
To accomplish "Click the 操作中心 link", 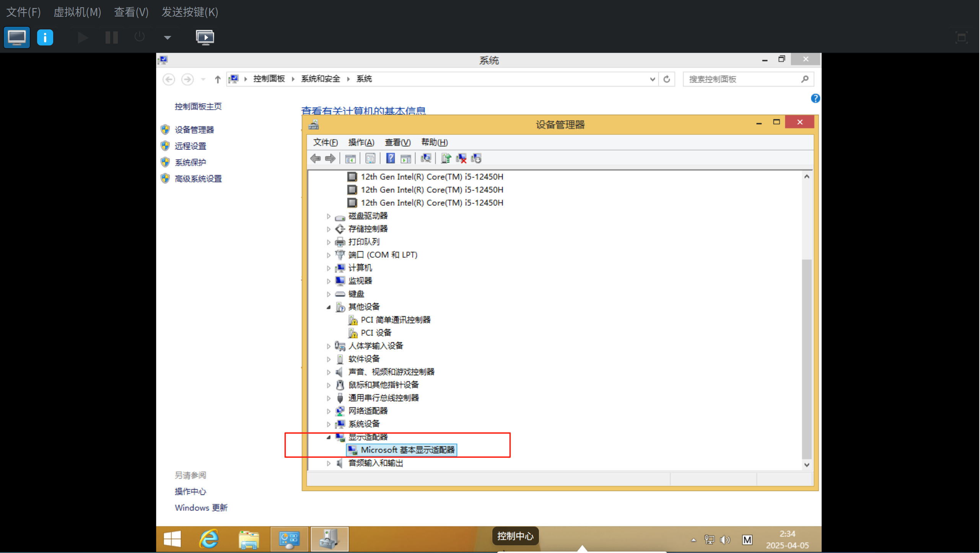I will coord(190,492).
